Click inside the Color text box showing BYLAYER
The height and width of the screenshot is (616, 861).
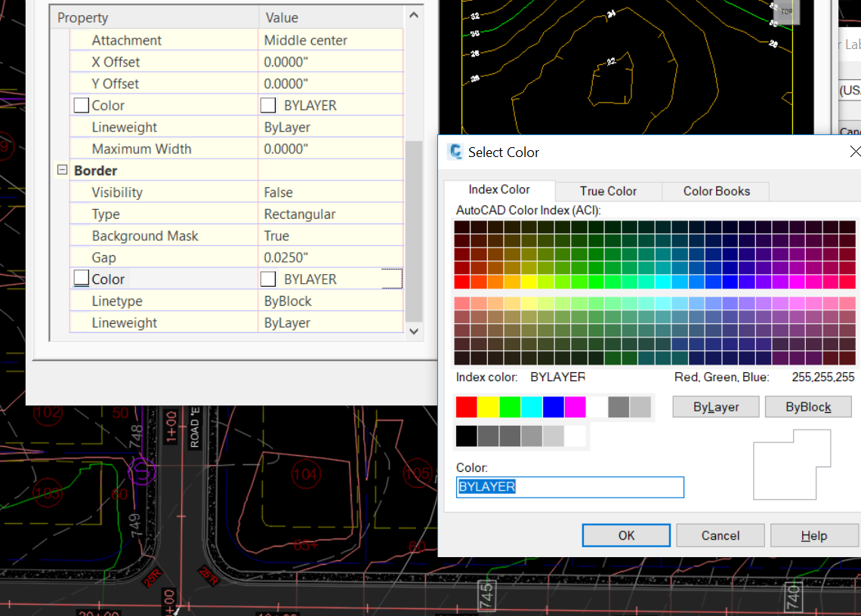pyautogui.click(x=570, y=487)
